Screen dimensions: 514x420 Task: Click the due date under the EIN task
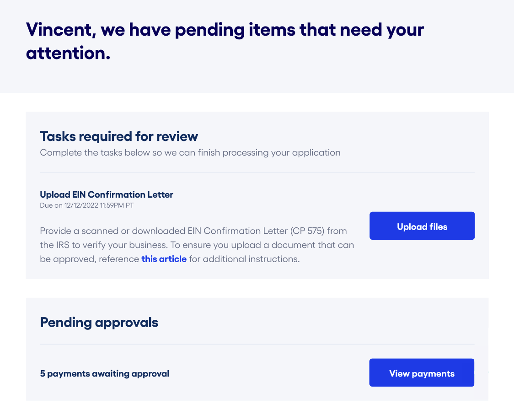point(87,205)
